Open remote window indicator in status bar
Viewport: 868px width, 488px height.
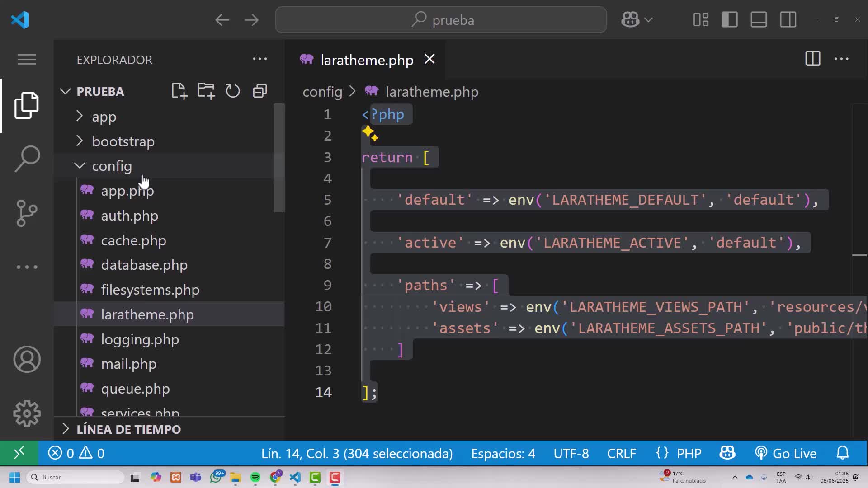tap(19, 453)
